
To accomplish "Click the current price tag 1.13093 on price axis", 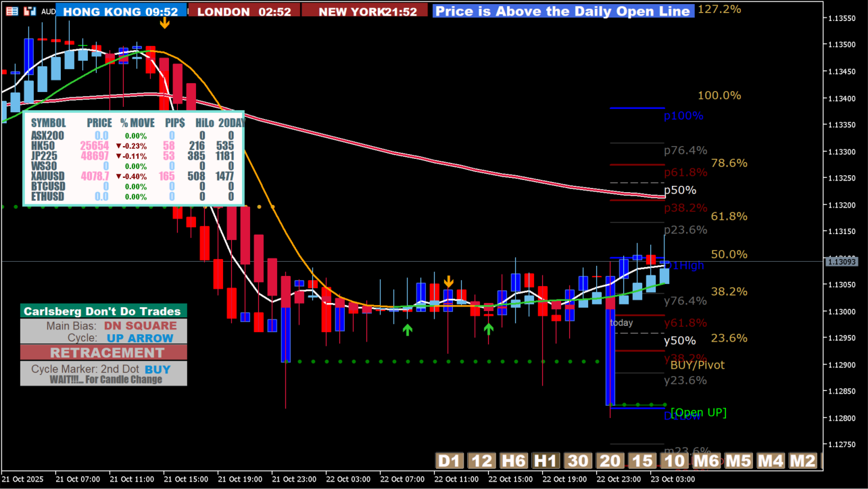I will 842,261.
